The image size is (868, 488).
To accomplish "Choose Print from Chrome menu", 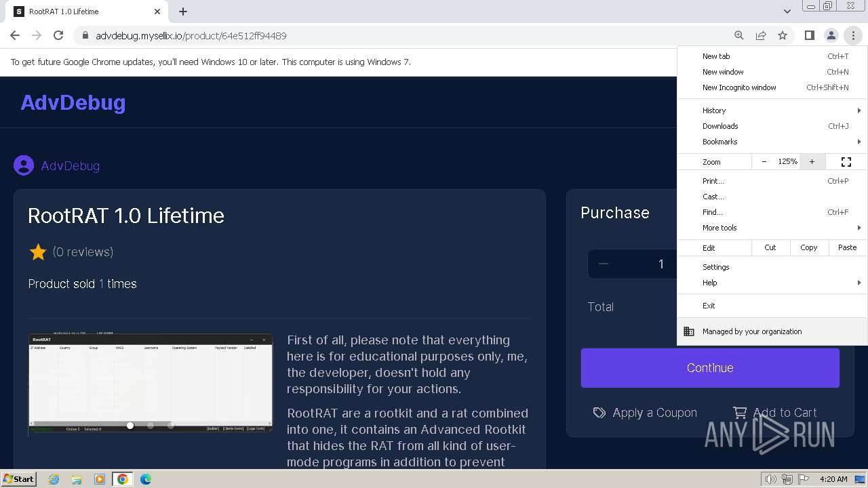I will point(772,181).
